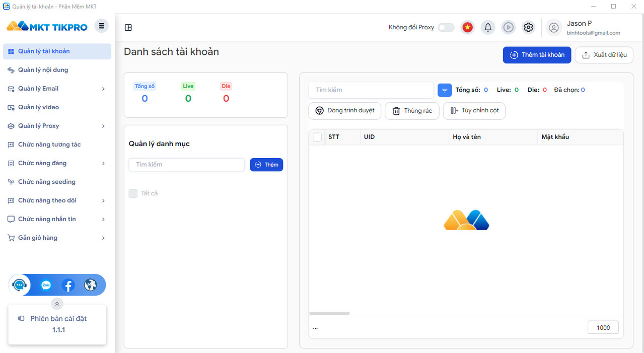Viewport: 644px width, 353px height.
Task: Click the Mật khẩu column header
Action: [x=580, y=137]
